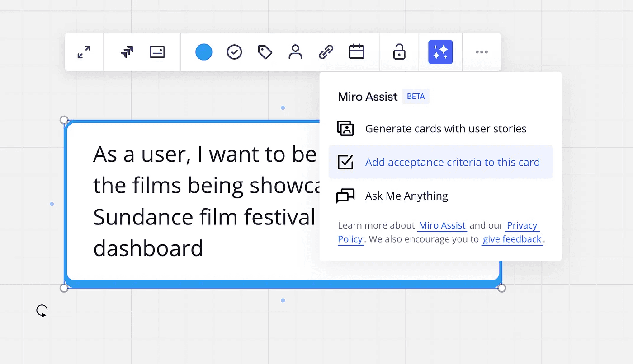This screenshot has height=364, width=633.
Task: Select Ask Me Anything option
Action: coord(406,196)
